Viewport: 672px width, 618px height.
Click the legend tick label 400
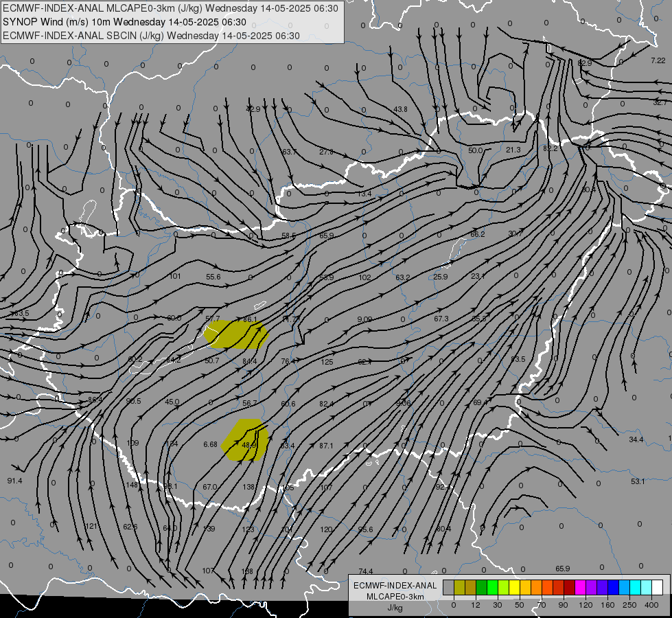click(651, 605)
